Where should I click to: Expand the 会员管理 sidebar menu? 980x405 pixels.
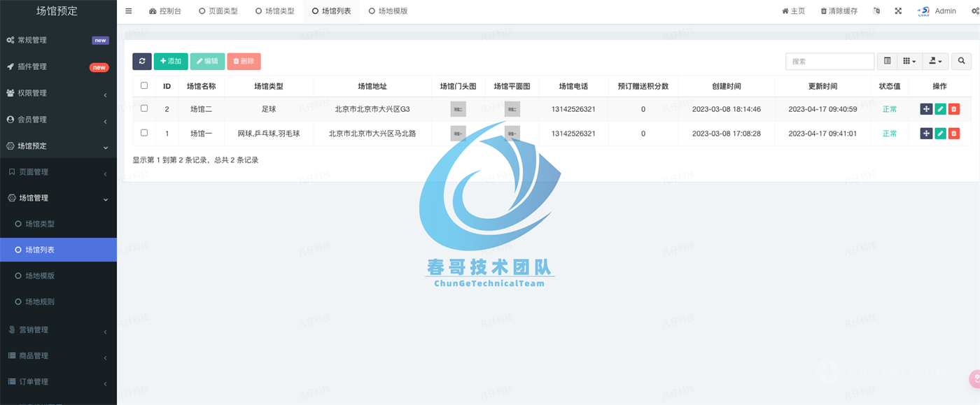(58, 120)
